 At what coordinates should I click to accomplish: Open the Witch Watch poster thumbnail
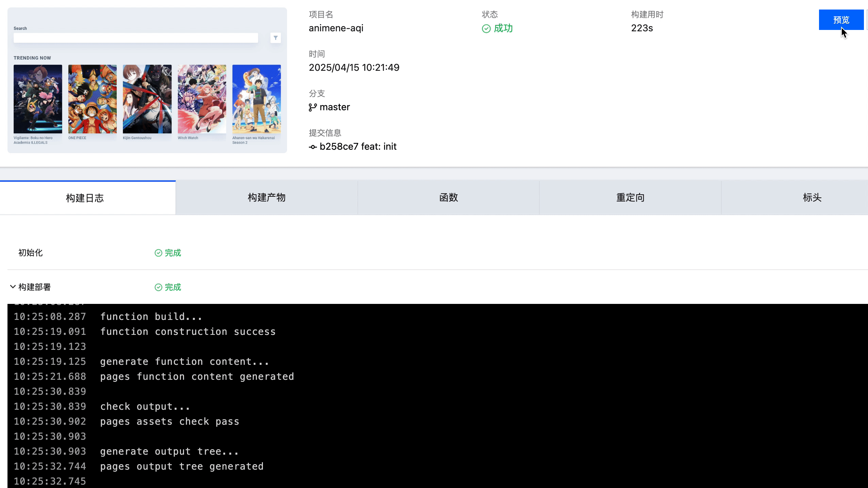pos(202,99)
